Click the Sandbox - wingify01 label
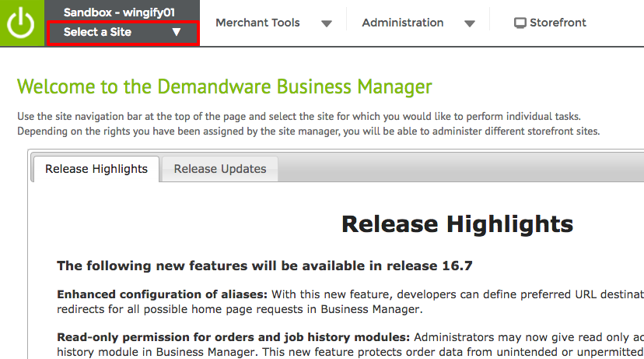Image resolution: width=644 pixels, height=359 pixels. coord(119,12)
